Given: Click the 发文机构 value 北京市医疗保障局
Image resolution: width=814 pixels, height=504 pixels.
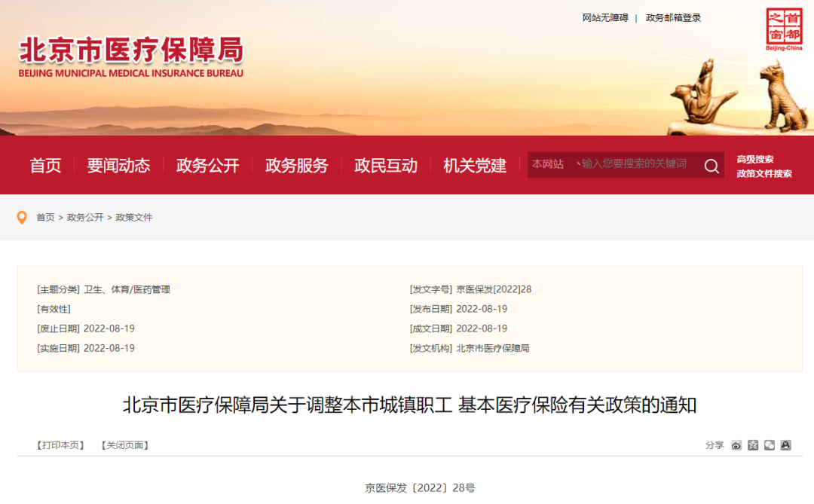Looking at the screenshot, I should pos(493,348).
